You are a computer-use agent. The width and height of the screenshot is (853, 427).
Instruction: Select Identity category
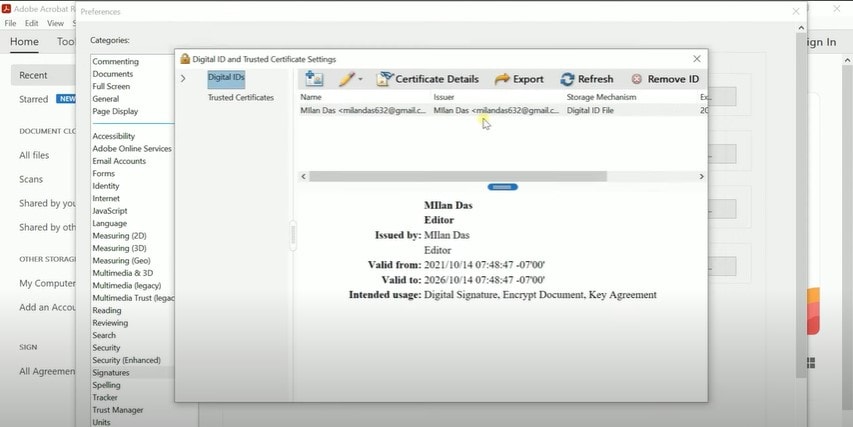(106, 186)
